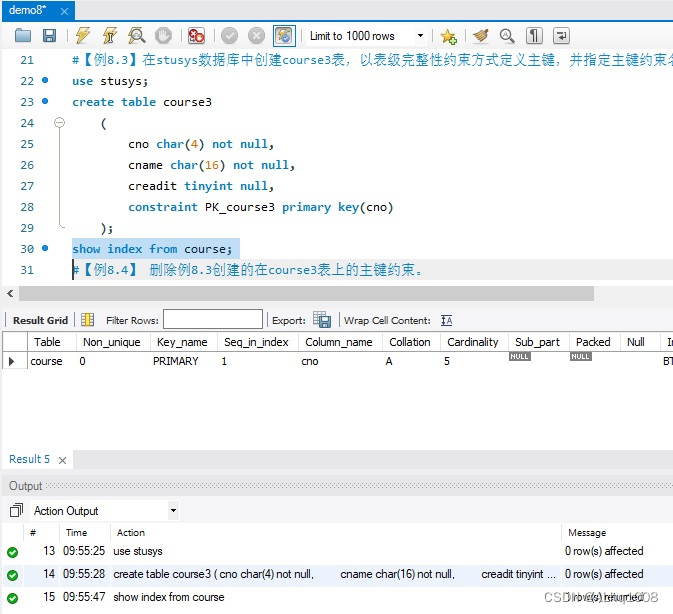Toggle word wrap toolbar icon

561,36
